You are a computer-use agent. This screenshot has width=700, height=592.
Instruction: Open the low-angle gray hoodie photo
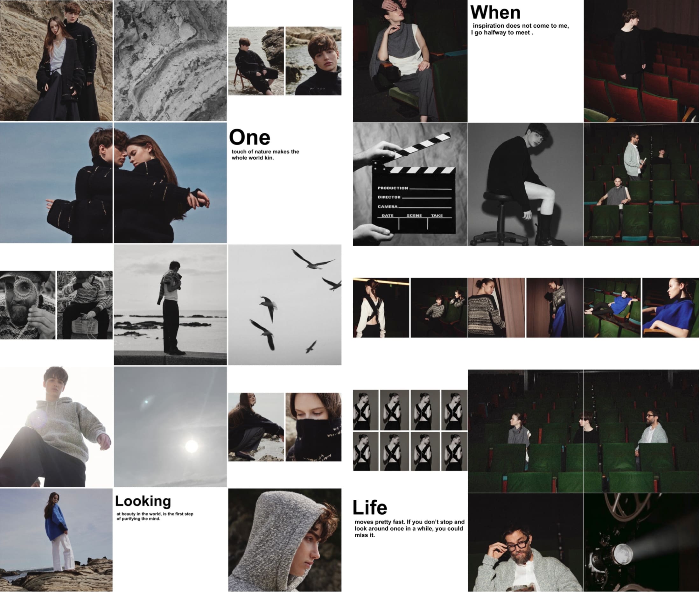(x=56, y=426)
